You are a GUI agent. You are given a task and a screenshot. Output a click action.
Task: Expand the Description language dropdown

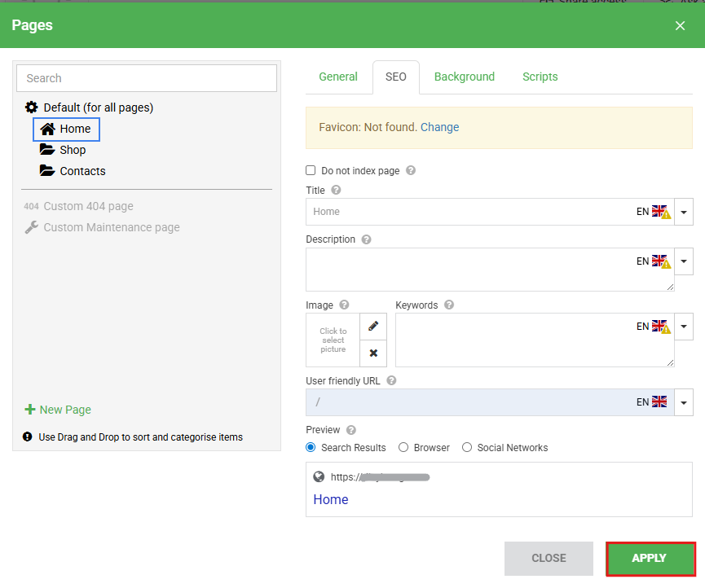684,261
